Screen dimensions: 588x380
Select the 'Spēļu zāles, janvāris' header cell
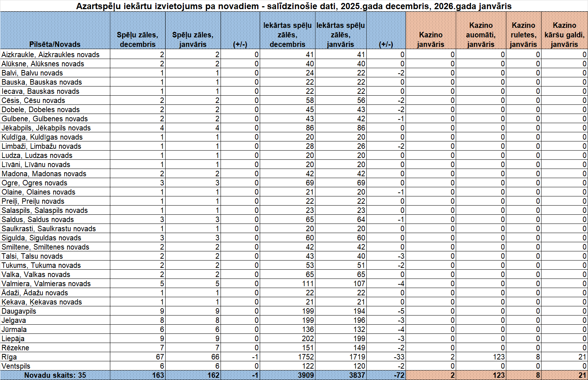pyautogui.click(x=193, y=40)
